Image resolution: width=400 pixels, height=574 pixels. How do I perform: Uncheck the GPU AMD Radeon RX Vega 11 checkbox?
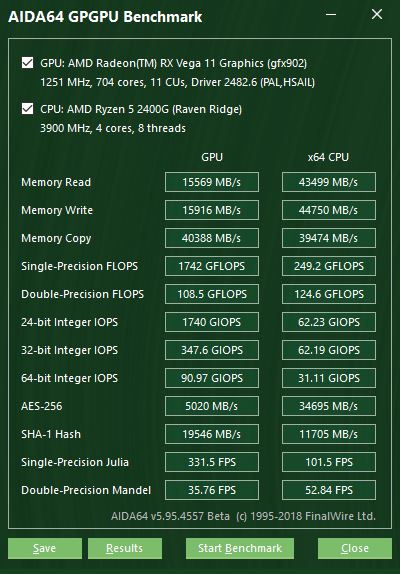point(27,63)
